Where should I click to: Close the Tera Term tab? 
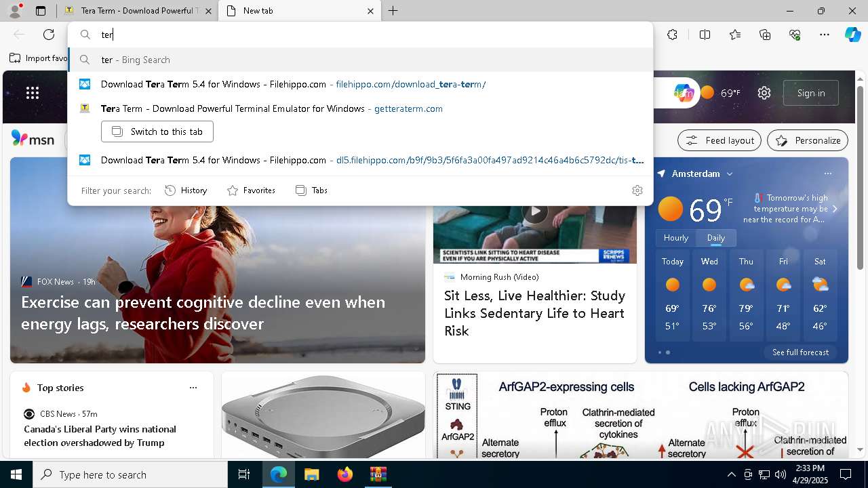(208, 11)
